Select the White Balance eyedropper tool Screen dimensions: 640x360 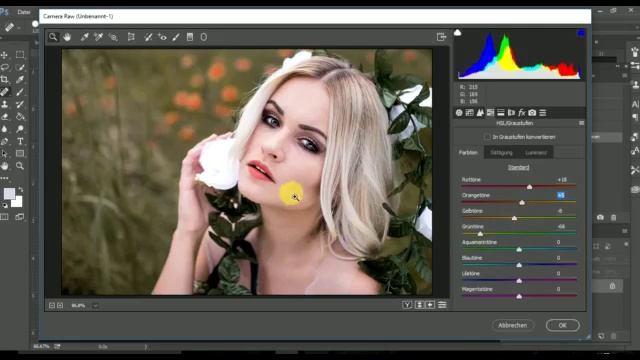84,37
